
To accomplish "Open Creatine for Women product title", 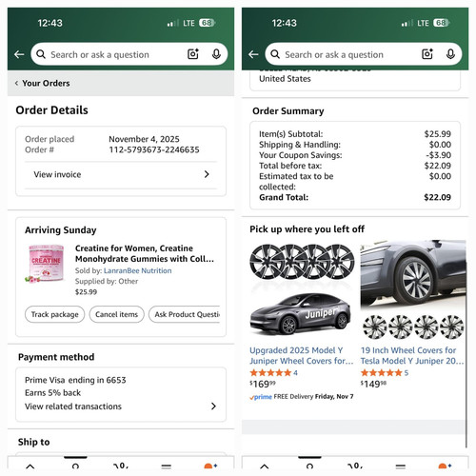I will (x=145, y=253).
